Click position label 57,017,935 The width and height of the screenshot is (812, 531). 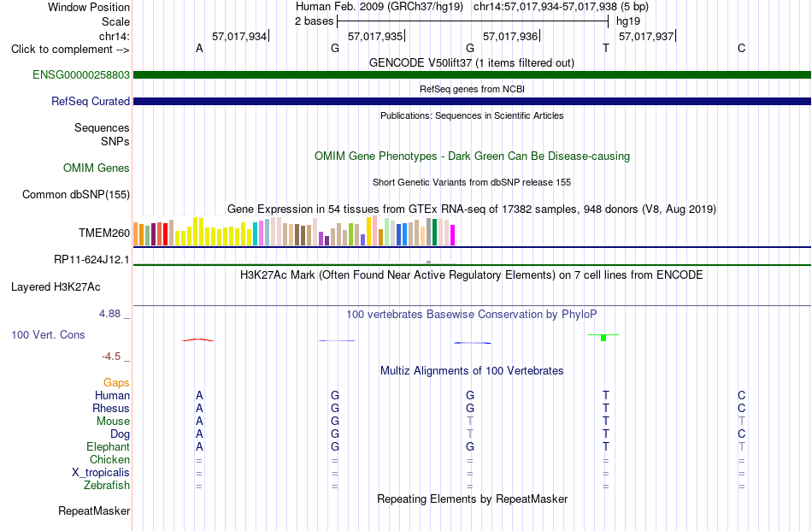click(375, 36)
